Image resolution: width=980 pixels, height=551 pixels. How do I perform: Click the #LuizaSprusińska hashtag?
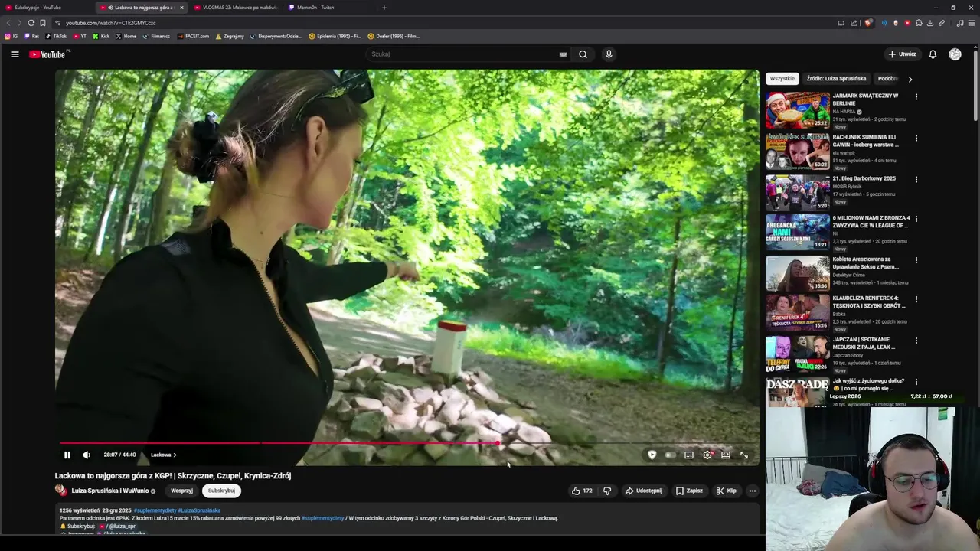[199, 510]
